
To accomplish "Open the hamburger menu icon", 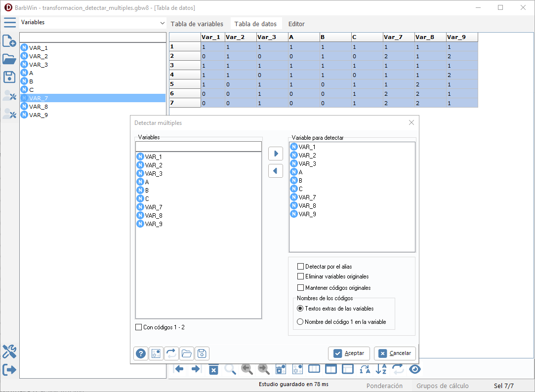I will point(9,23).
